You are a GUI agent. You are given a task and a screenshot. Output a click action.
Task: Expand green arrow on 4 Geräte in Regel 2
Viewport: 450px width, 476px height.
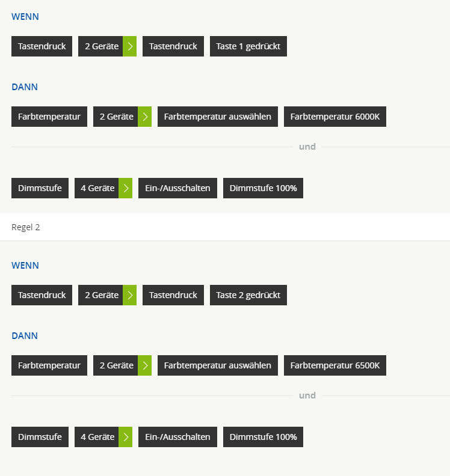click(125, 437)
